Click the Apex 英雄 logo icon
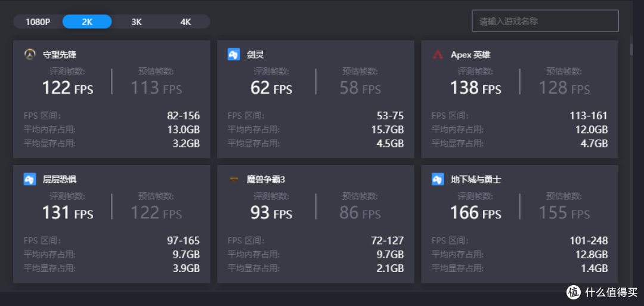This screenshot has width=644, height=306. (438, 54)
